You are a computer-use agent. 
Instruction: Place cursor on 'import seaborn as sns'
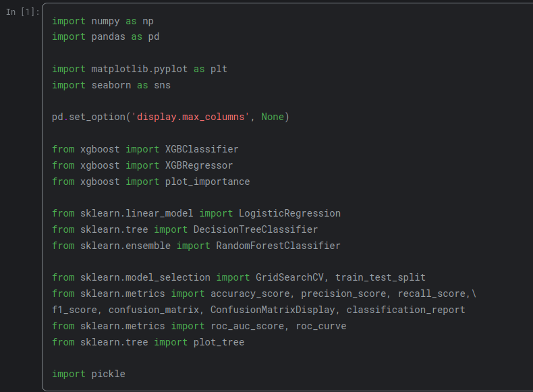111,85
